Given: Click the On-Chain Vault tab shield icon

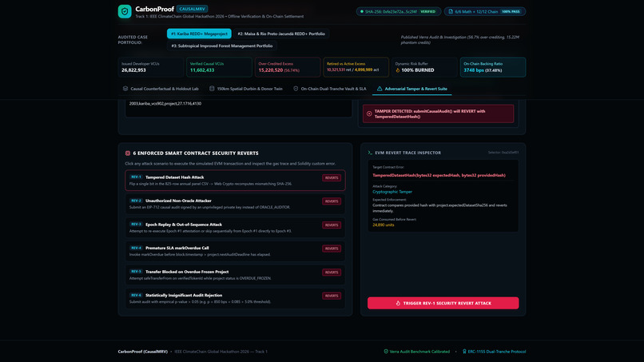Looking at the screenshot, I should pyautogui.click(x=296, y=89).
